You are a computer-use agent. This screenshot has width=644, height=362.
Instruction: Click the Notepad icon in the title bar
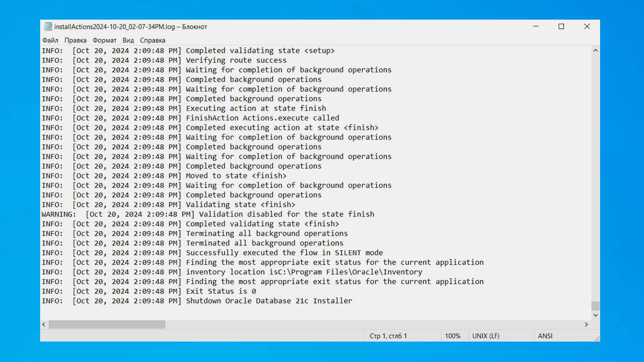(48, 27)
